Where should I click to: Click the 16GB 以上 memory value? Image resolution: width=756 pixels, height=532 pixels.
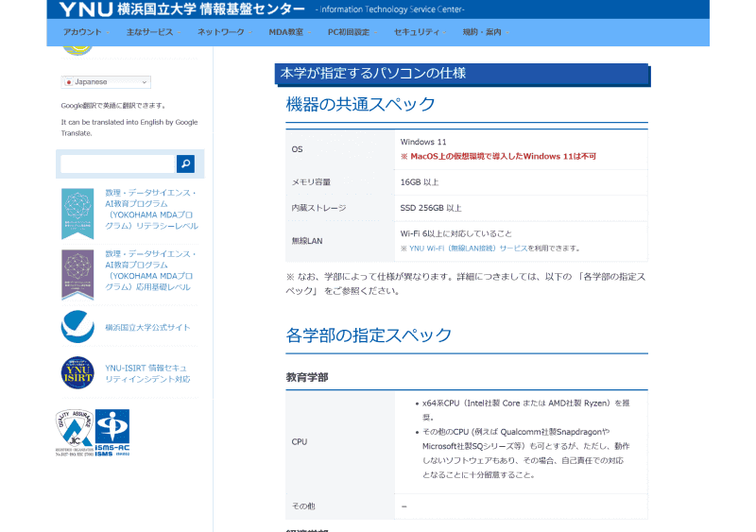(420, 182)
